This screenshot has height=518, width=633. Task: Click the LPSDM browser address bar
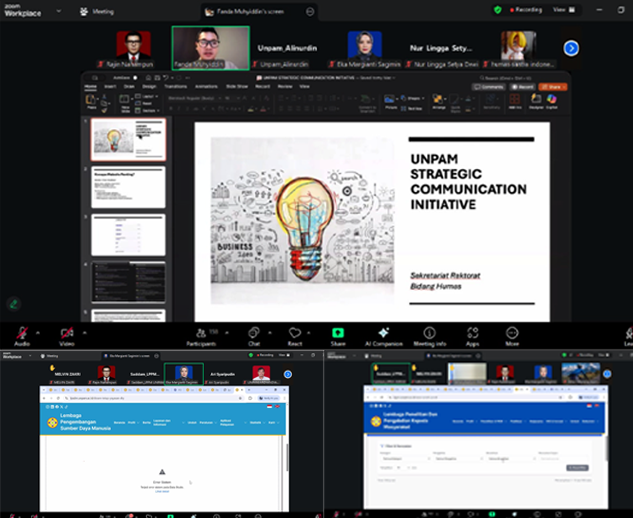click(x=153, y=398)
